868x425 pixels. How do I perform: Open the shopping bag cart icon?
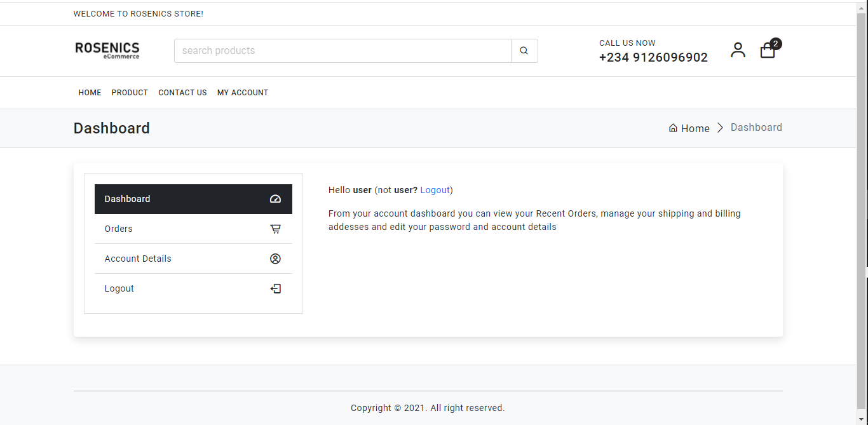(768, 51)
